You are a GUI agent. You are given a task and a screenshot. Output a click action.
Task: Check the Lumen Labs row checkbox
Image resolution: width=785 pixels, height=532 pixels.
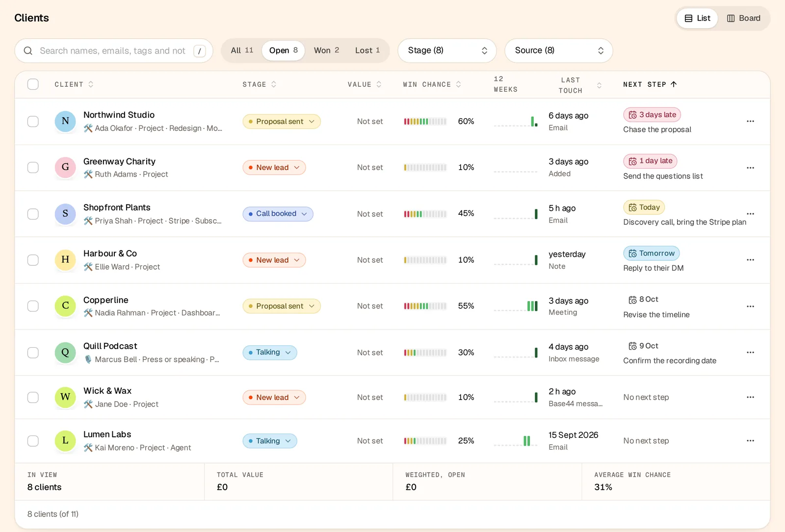pyautogui.click(x=33, y=441)
